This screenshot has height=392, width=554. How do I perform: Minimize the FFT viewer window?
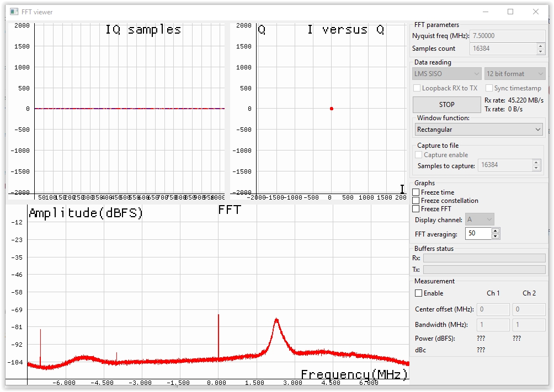click(x=485, y=12)
